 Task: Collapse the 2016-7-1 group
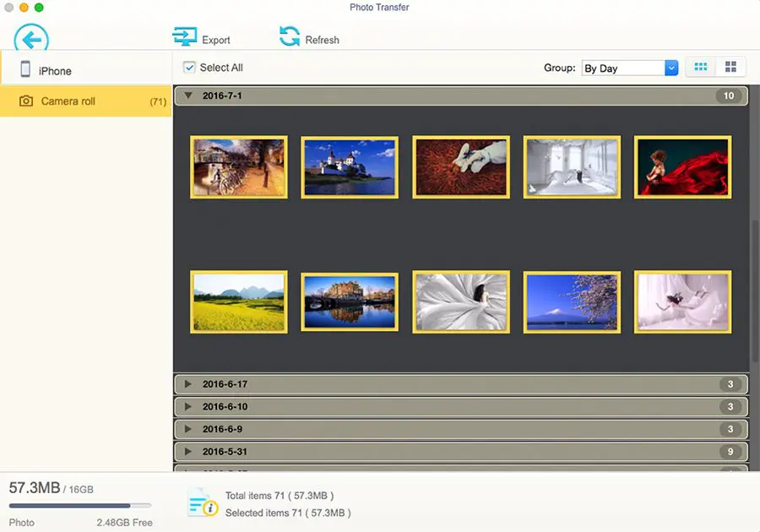click(x=188, y=96)
